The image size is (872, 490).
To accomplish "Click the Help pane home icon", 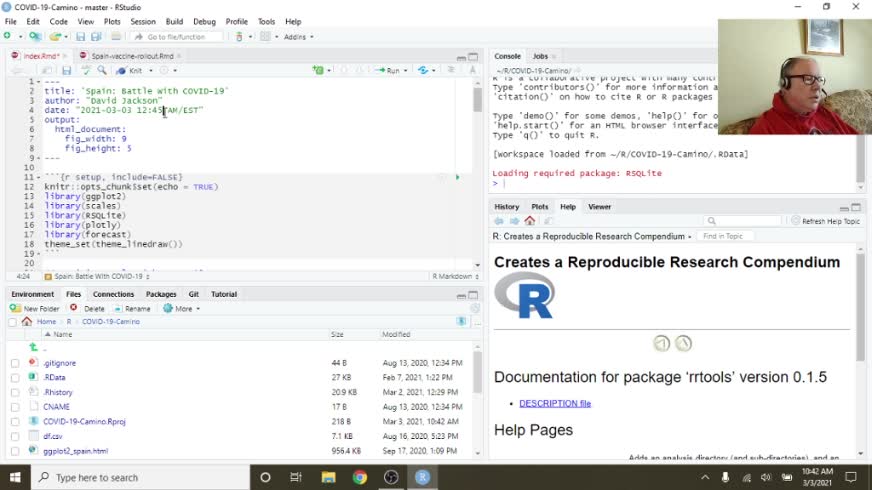I will coord(529,221).
